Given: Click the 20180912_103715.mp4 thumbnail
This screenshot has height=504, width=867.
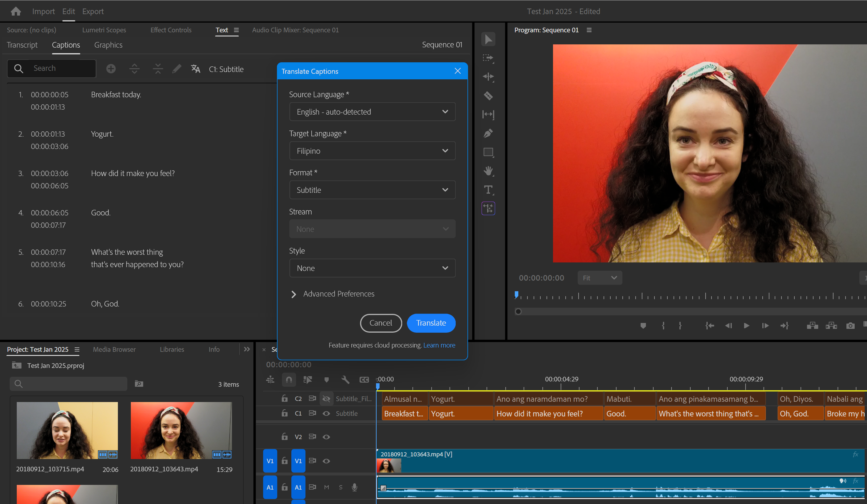Looking at the screenshot, I should tap(67, 431).
